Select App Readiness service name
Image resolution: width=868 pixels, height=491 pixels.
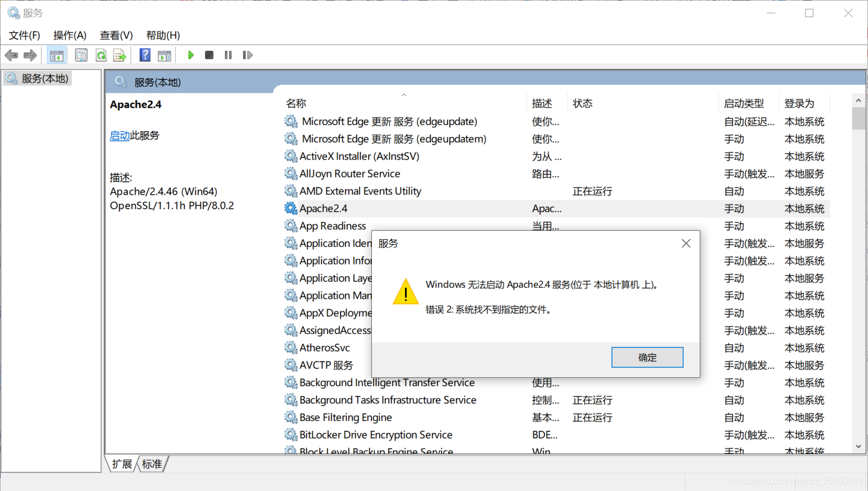click(x=333, y=226)
